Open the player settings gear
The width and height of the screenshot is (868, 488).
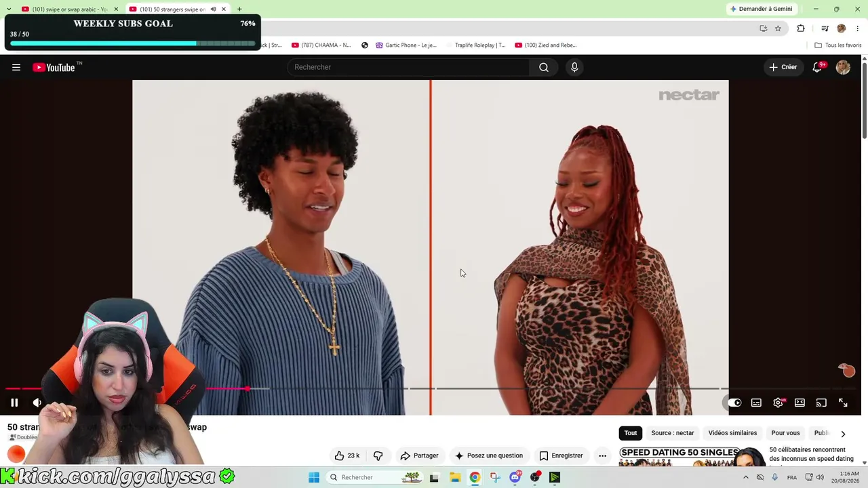(778, 403)
